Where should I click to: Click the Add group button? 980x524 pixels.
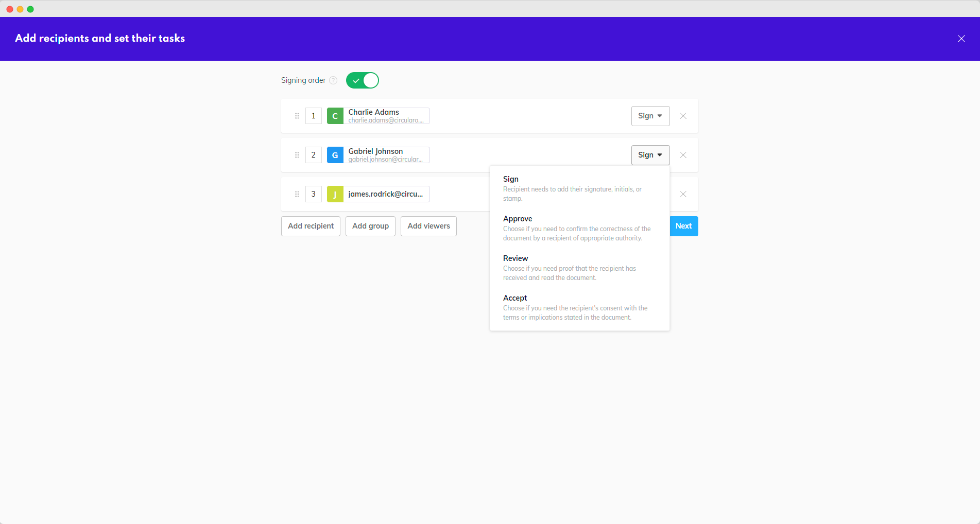point(370,226)
